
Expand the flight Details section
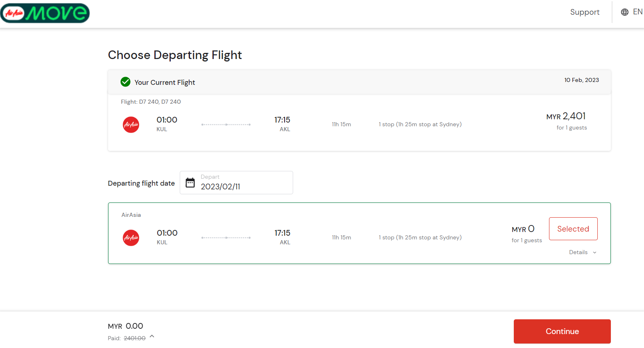tap(583, 252)
